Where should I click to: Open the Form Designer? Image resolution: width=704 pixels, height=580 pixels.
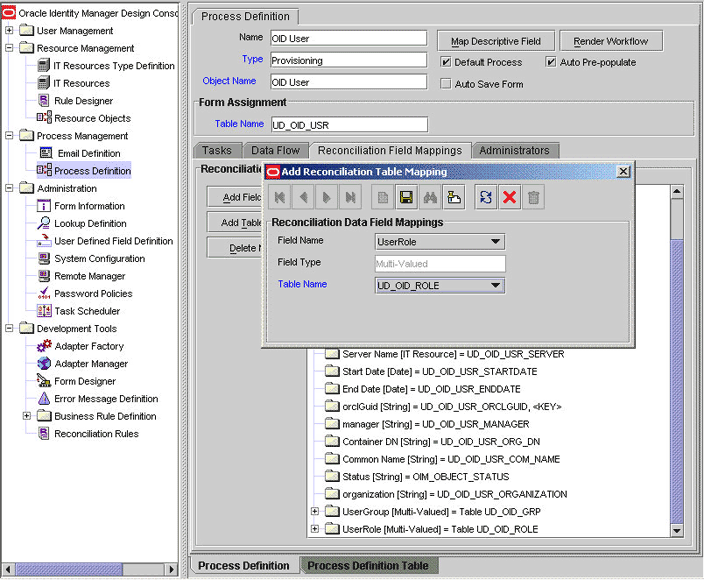pos(84,381)
